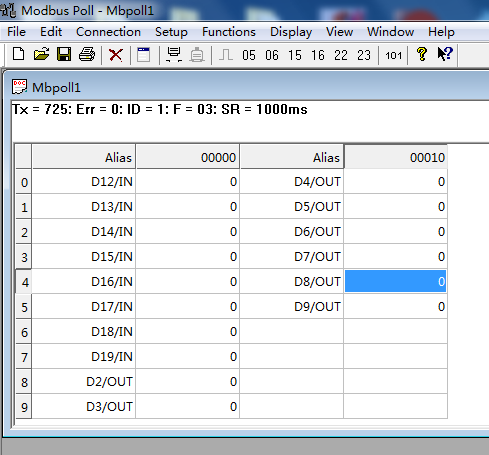Image resolution: width=489 pixels, height=455 pixels.
Task: Select the D13/IN alias cell
Action: 84,207
